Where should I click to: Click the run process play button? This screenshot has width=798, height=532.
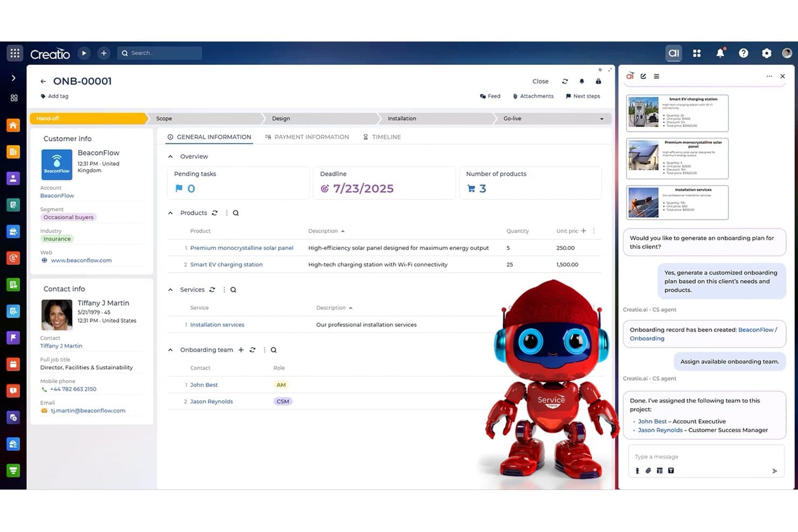pyautogui.click(x=84, y=53)
